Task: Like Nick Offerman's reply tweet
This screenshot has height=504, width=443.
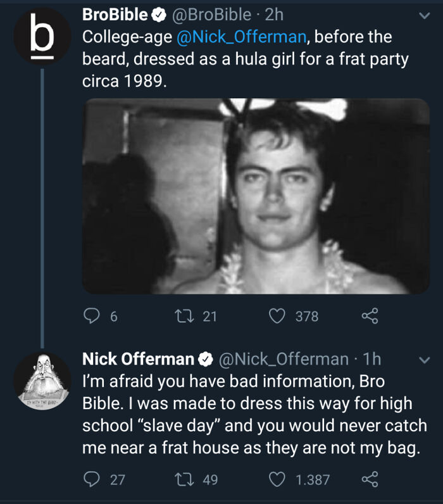Action: point(277,480)
